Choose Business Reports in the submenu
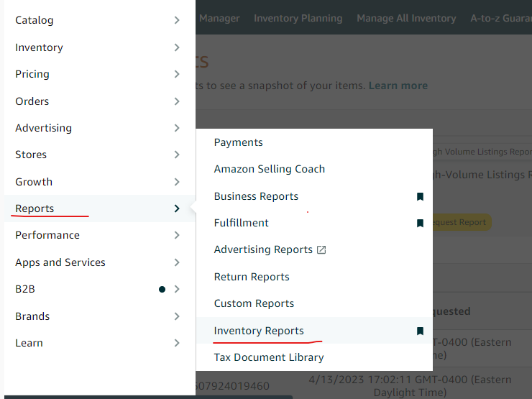Screen dimensions: 532x399 256,196
